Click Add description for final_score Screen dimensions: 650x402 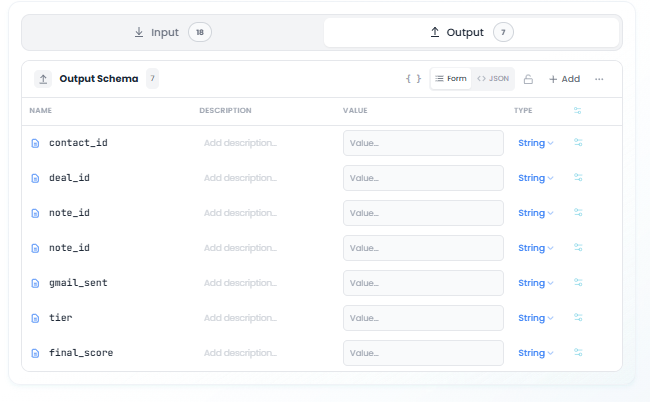point(240,353)
